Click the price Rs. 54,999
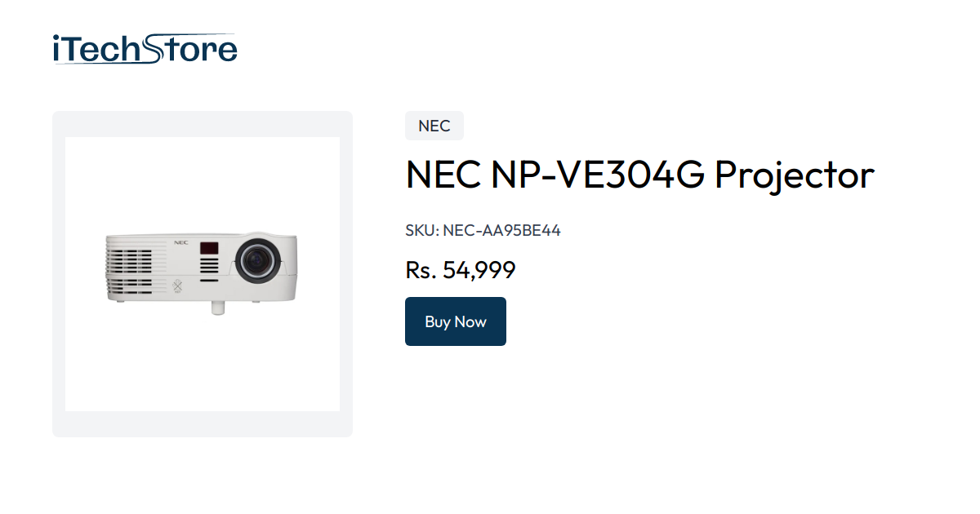 click(460, 270)
